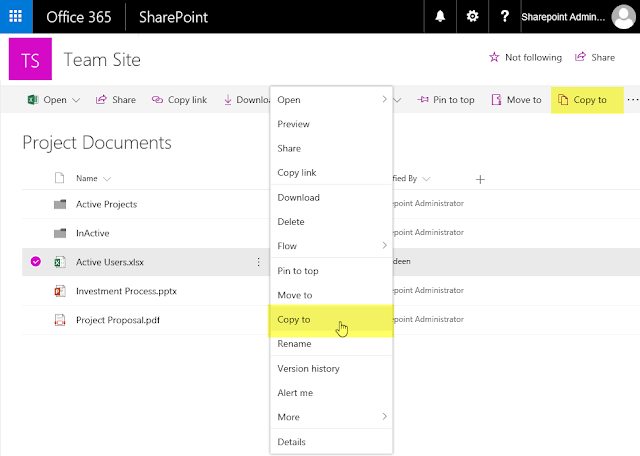Click the TS site logo tile
The image size is (640, 456).
tap(30, 59)
